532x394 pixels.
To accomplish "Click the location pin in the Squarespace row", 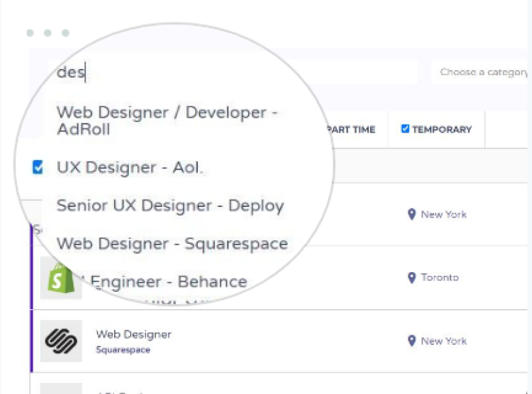I will click(x=411, y=340).
